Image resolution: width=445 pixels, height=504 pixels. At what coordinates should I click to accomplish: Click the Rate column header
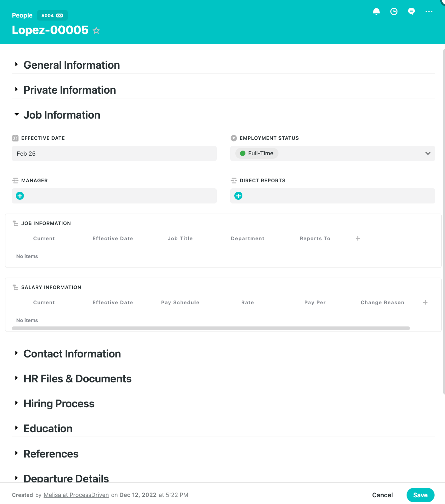point(247,303)
